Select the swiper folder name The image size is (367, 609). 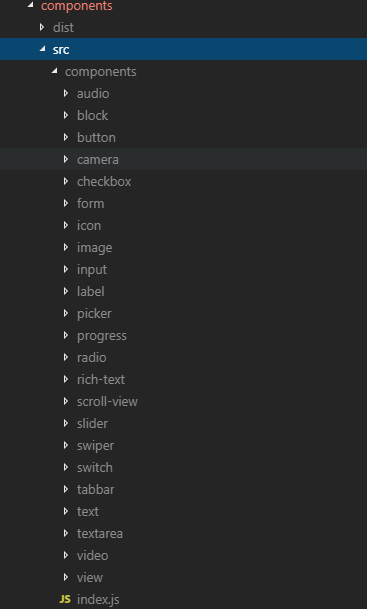coord(95,446)
